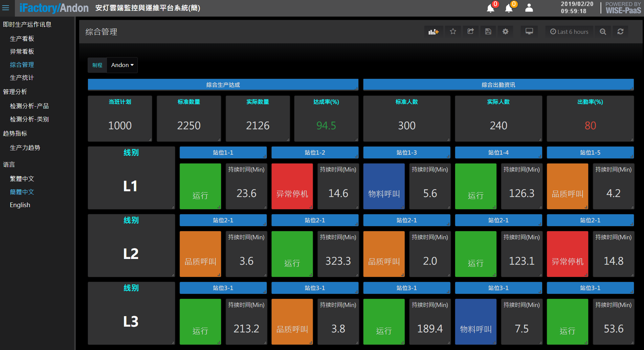Star this dashboard as favorite
Screen dimensions: 644x350
tap(453, 31)
